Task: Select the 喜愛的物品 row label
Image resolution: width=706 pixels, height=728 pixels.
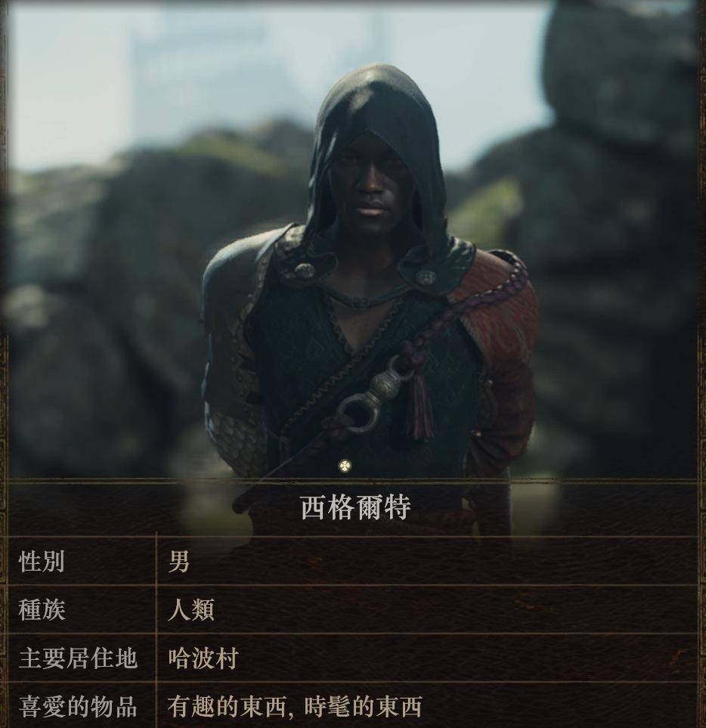Action: (x=78, y=706)
